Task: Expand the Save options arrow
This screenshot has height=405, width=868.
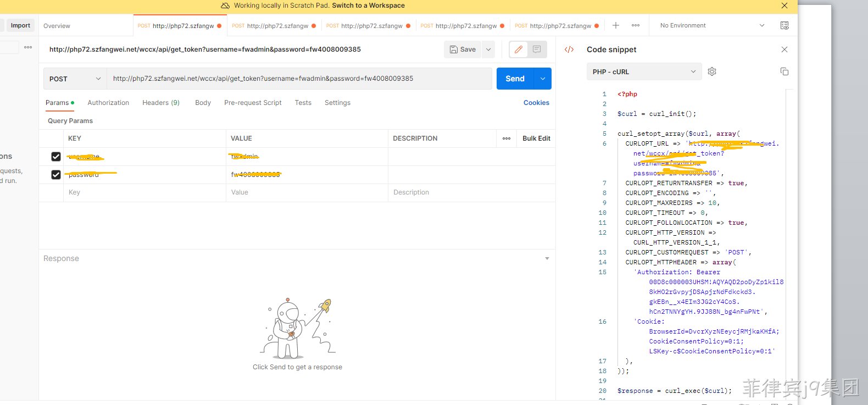Action: point(488,49)
